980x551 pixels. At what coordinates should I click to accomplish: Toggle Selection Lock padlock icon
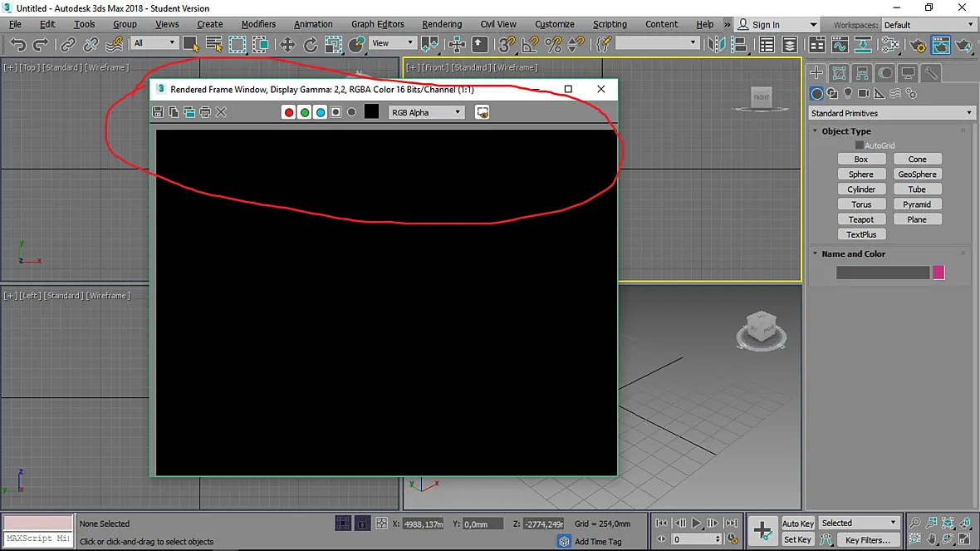(362, 524)
